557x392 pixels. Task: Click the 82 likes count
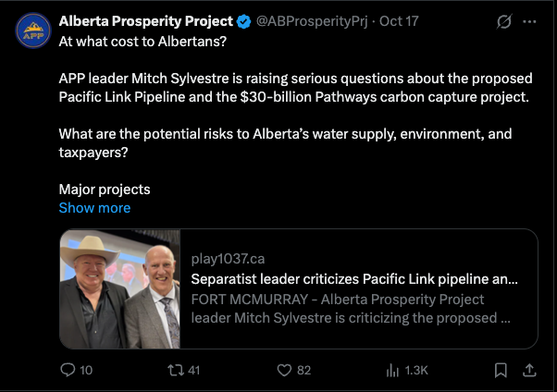click(x=304, y=371)
